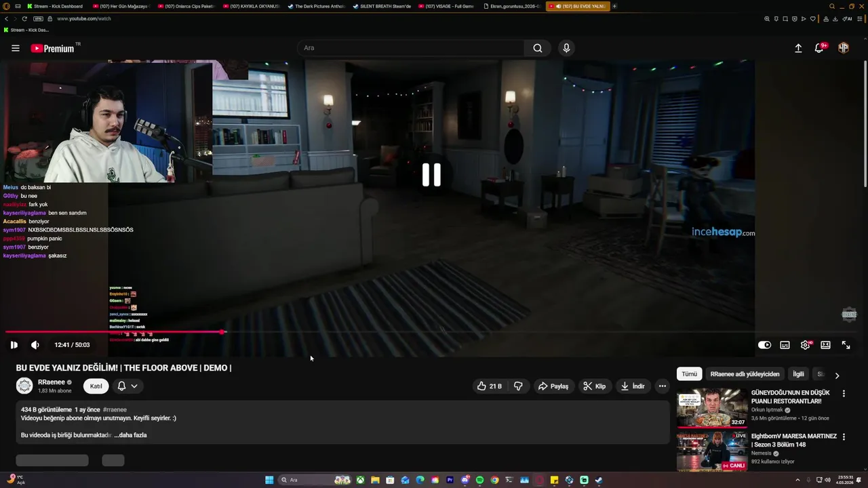Switch to The Dark Pictures Anthology tab
The image size is (868, 488).
point(317,6)
